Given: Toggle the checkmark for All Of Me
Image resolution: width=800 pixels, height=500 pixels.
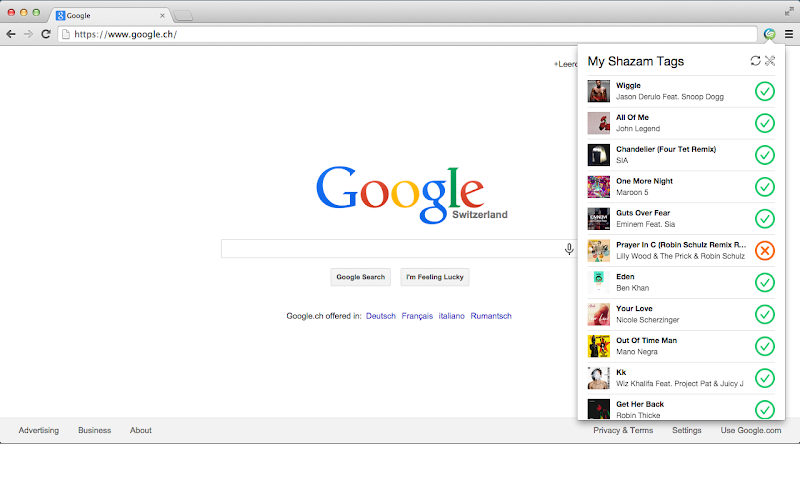Looking at the screenshot, I should click(764, 123).
